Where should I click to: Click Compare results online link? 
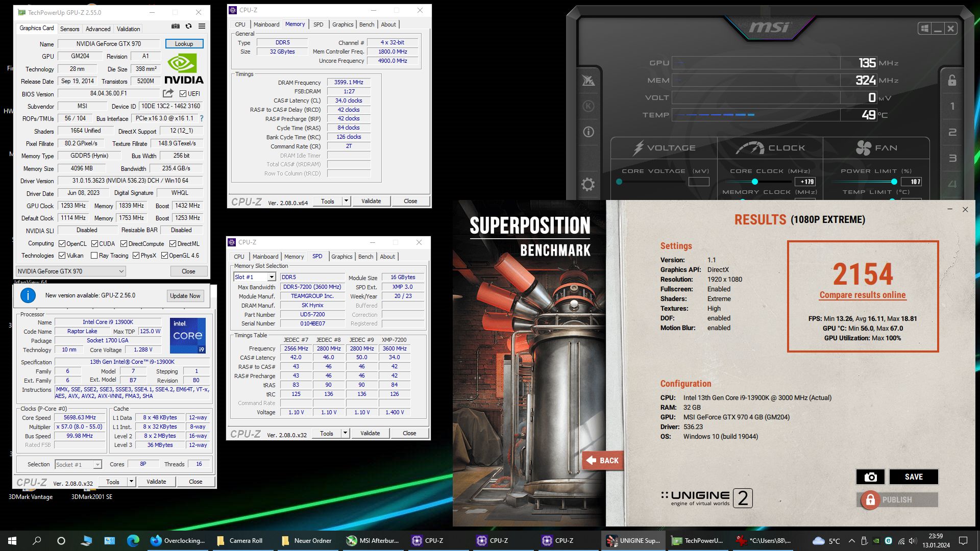[x=863, y=295]
